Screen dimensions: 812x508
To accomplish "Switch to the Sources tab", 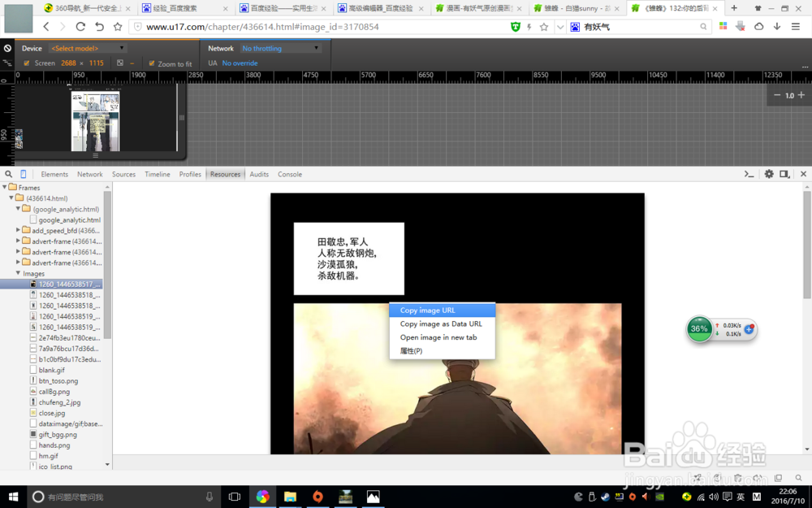I will point(123,174).
